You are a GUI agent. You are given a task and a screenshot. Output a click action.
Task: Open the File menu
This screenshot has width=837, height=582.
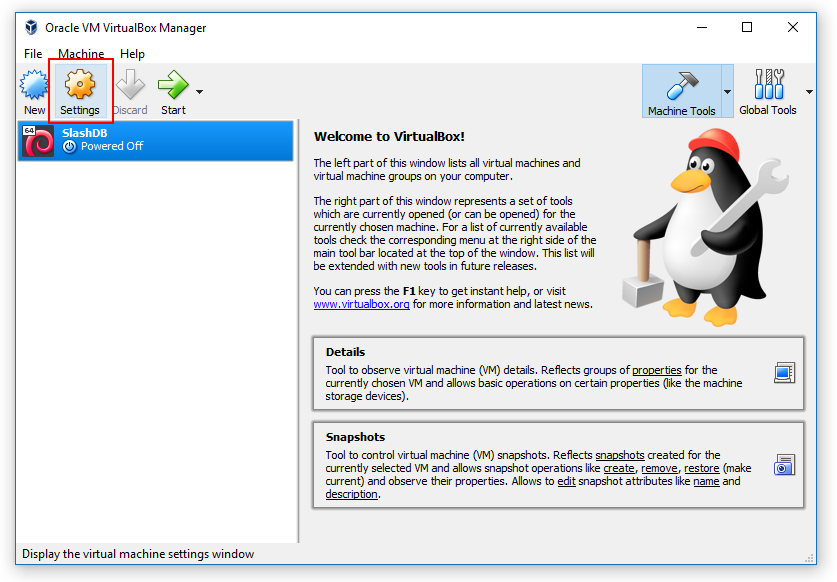[x=33, y=54]
